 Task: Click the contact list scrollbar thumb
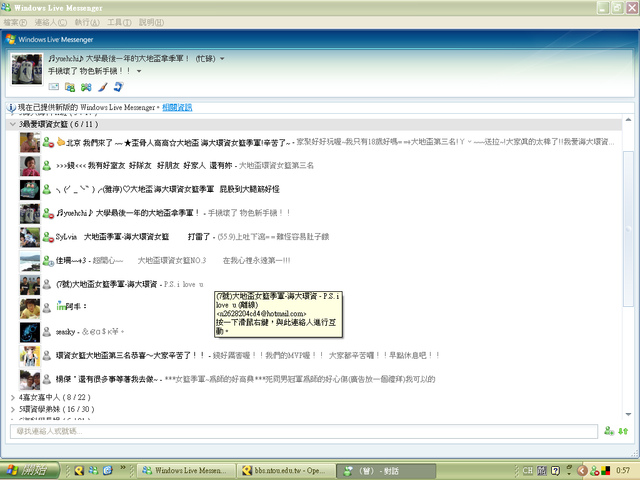tap(628, 229)
